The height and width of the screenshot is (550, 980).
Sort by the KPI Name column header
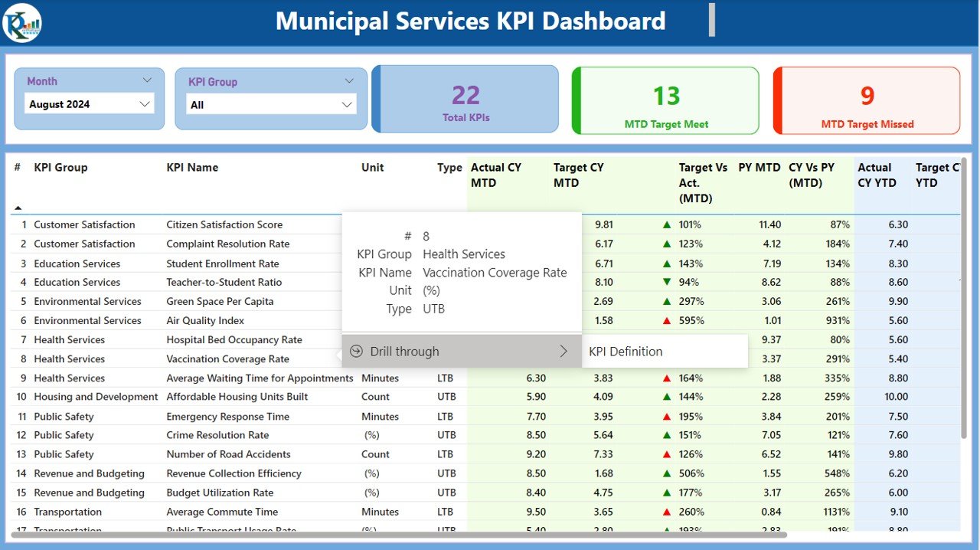[192, 167]
